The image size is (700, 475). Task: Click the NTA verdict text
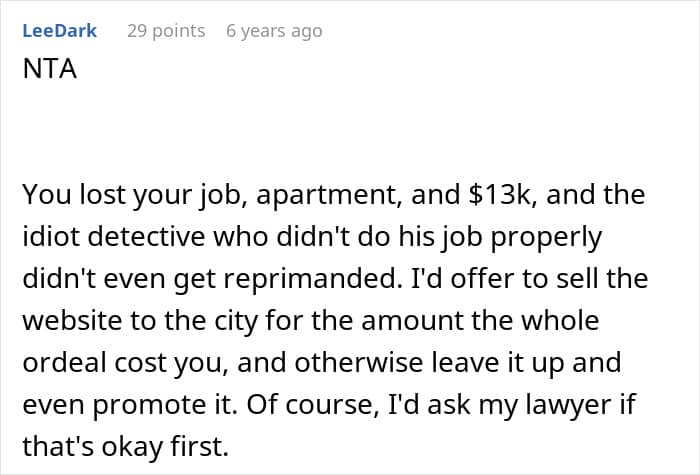tap(44, 70)
